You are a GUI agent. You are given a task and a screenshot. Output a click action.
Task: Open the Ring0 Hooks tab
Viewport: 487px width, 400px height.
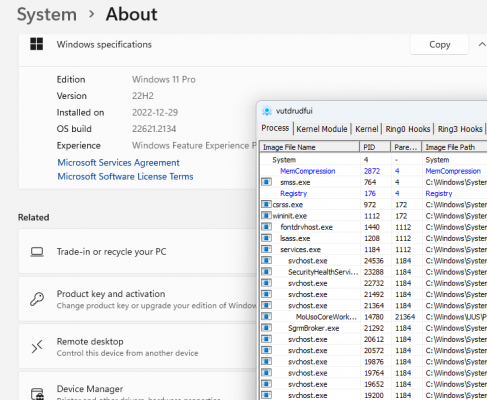tap(408, 129)
